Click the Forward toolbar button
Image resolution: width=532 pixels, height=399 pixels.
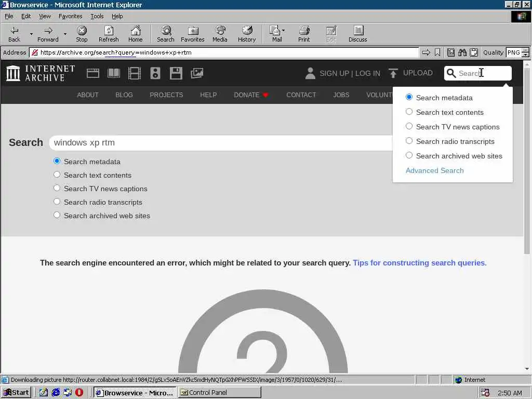(48, 34)
